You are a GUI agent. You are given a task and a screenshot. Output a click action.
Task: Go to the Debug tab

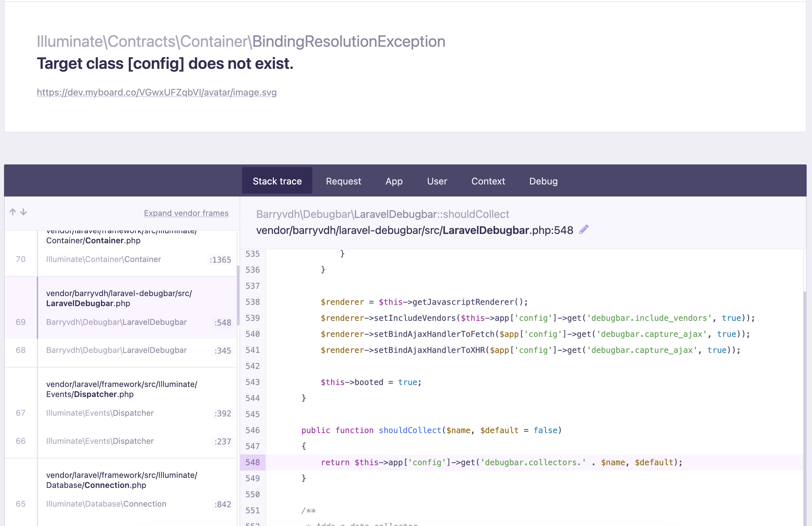click(x=543, y=181)
